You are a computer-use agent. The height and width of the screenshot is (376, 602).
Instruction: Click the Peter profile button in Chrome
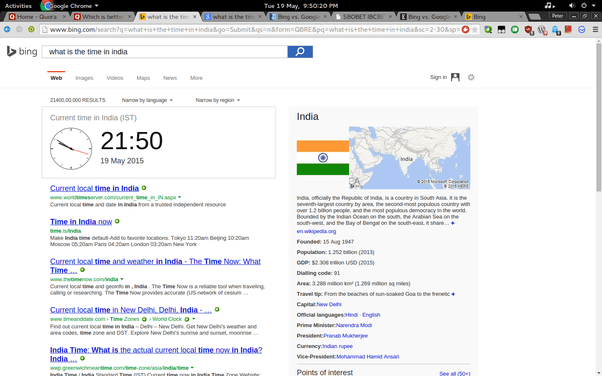[x=557, y=16]
